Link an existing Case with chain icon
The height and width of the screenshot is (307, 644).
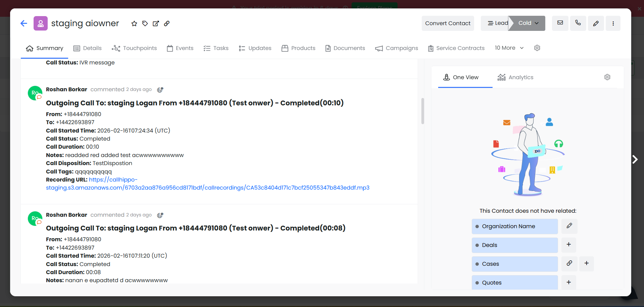click(569, 263)
